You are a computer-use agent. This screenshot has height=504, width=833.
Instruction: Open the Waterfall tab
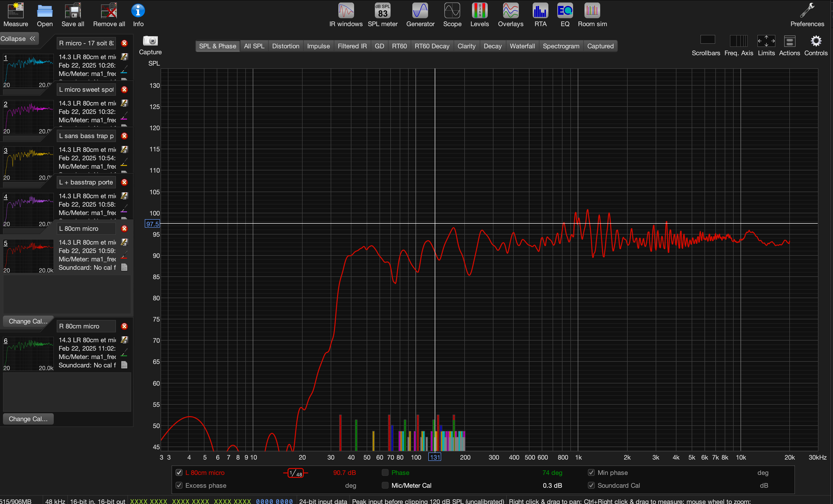[x=522, y=46]
